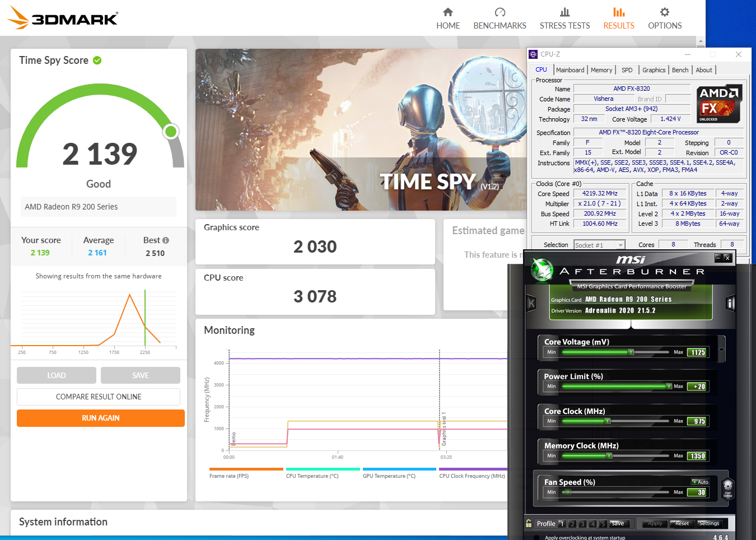This screenshot has width=756, height=540.
Task: Click COMPARE RESULT ONLINE button
Action: point(99,397)
